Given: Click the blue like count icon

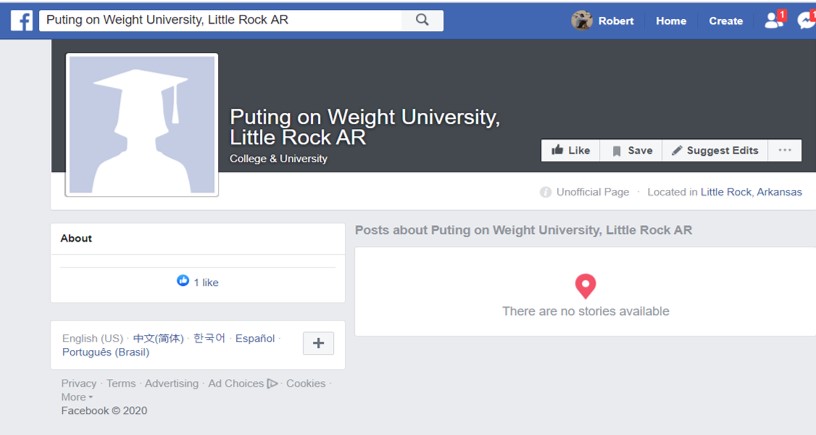Looking at the screenshot, I should pos(183,282).
